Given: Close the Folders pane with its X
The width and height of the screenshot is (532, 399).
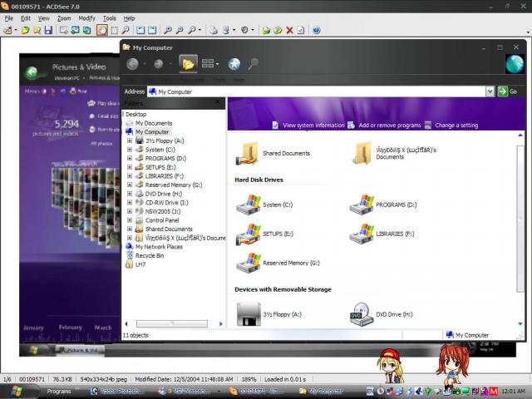Looking at the screenshot, I should tap(218, 102).
